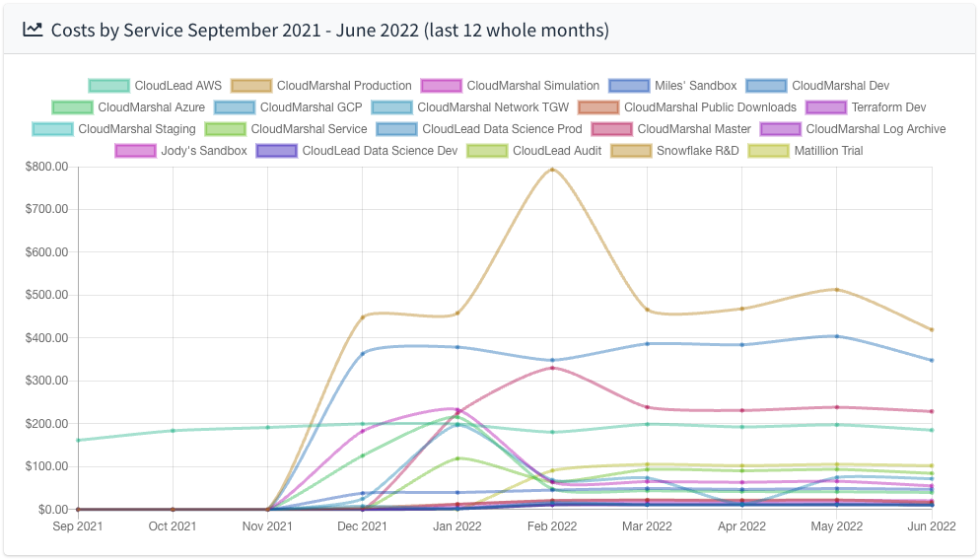Click Snowflake R&D legend label
This screenshot has width=980, height=560.
point(697,151)
